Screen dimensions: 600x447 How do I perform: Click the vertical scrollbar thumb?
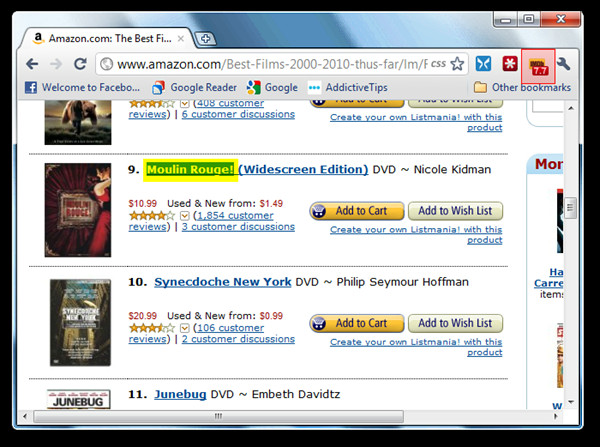tap(570, 207)
